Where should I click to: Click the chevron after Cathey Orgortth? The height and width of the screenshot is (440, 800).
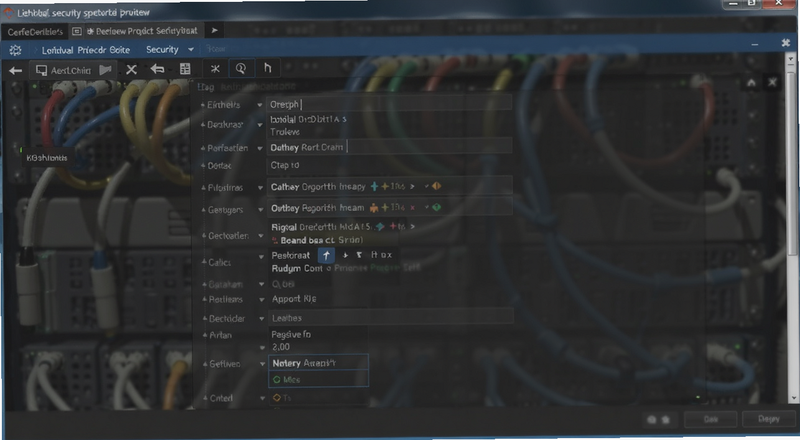pos(412,187)
